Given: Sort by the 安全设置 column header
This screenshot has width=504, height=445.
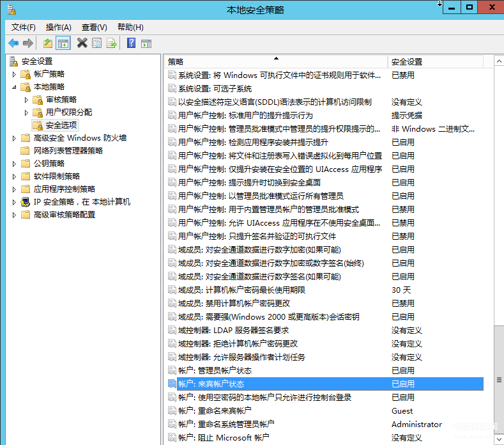Looking at the screenshot, I should click(436, 61).
